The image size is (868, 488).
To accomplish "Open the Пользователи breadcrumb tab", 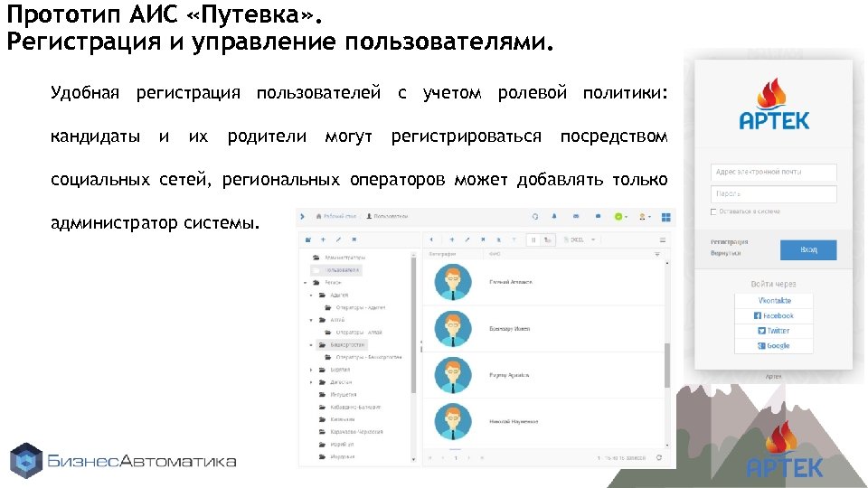I will tap(388, 216).
